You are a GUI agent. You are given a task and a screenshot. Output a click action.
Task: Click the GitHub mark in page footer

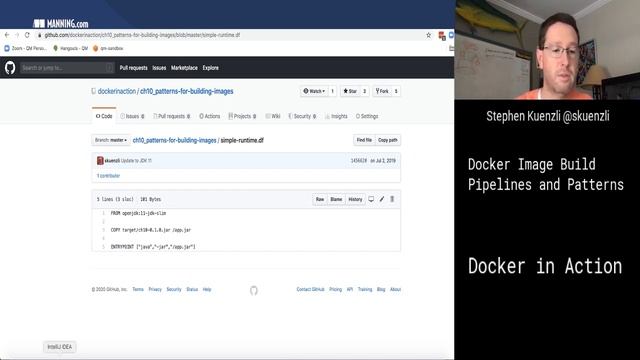click(254, 290)
